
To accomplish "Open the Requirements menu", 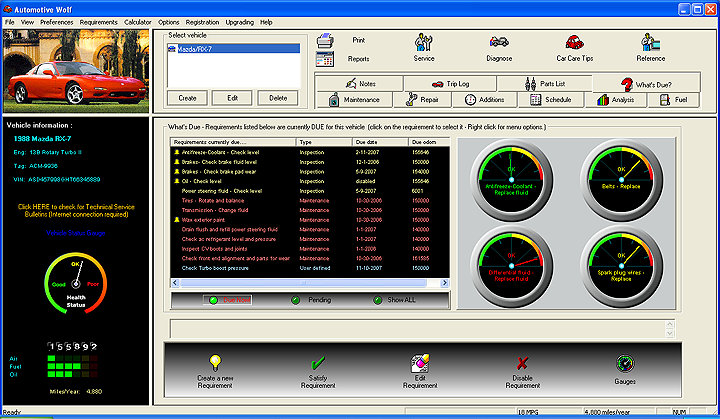I will (x=98, y=21).
